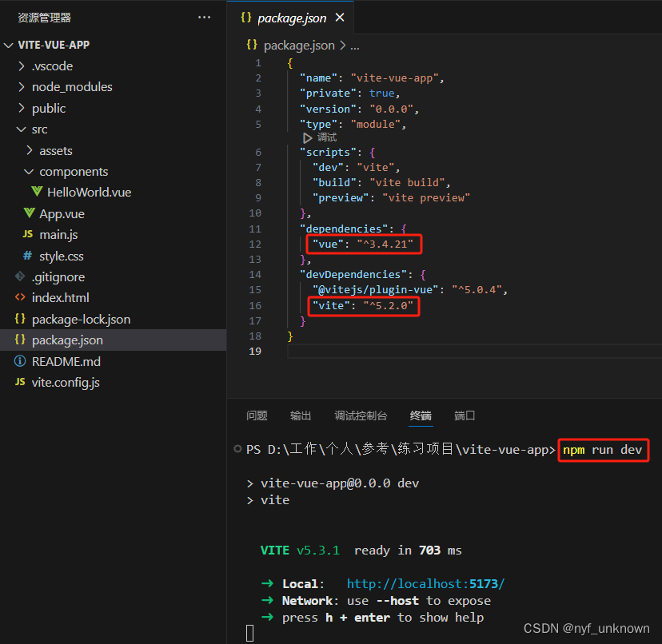Image resolution: width=662 pixels, height=644 pixels.
Task: Click the HTML icon beside index.html
Action: click(20, 297)
